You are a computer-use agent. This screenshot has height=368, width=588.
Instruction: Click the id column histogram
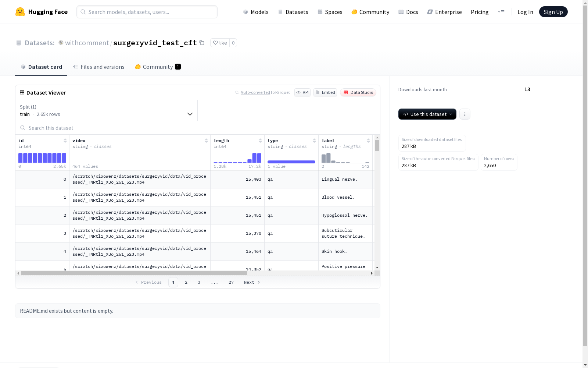[x=42, y=158]
